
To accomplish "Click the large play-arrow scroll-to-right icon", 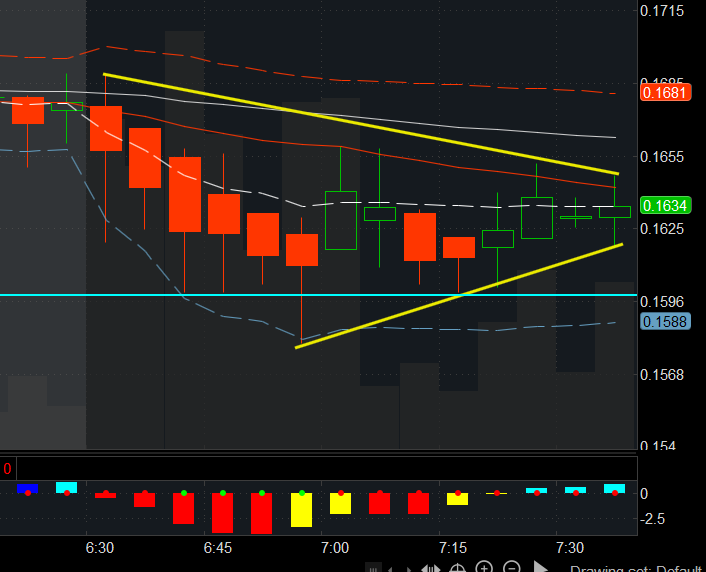I will [x=540, y=567].
